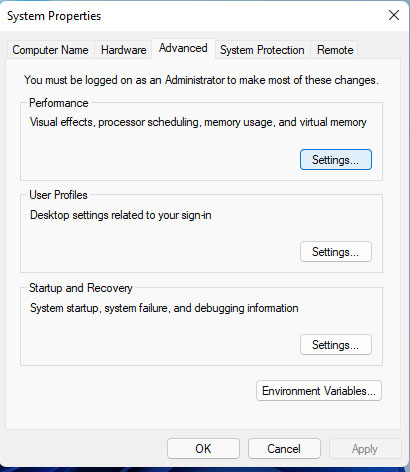This screenshot has width=410, height=472.
Task: Click the Startup and Recovery heading
Action: 81,288
